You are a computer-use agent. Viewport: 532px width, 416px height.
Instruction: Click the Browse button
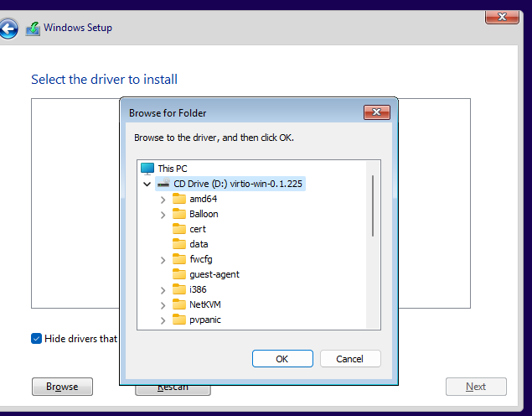pyautogui.click(x=62, y=387)
